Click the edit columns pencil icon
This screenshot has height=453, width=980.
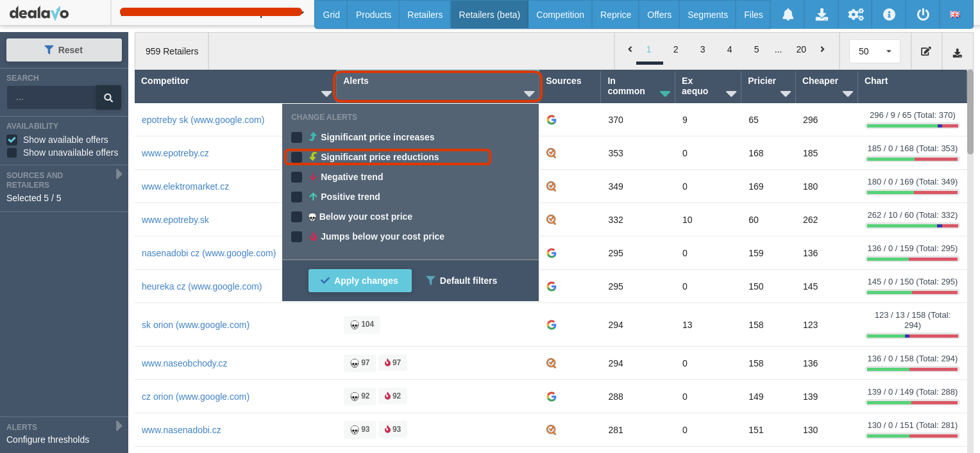click(926, 51)
